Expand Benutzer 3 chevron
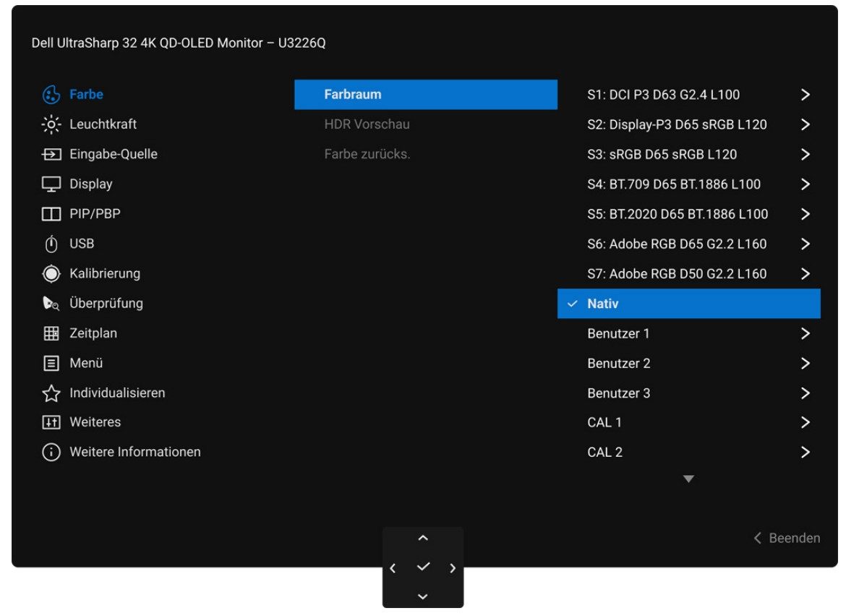 pyautogui.click(x=805, y=393)
